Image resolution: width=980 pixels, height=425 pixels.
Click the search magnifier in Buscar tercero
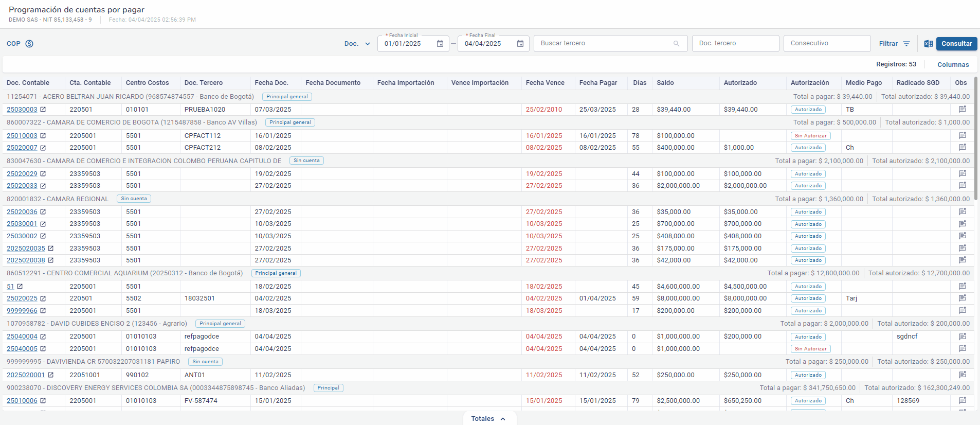coord(677,44)
